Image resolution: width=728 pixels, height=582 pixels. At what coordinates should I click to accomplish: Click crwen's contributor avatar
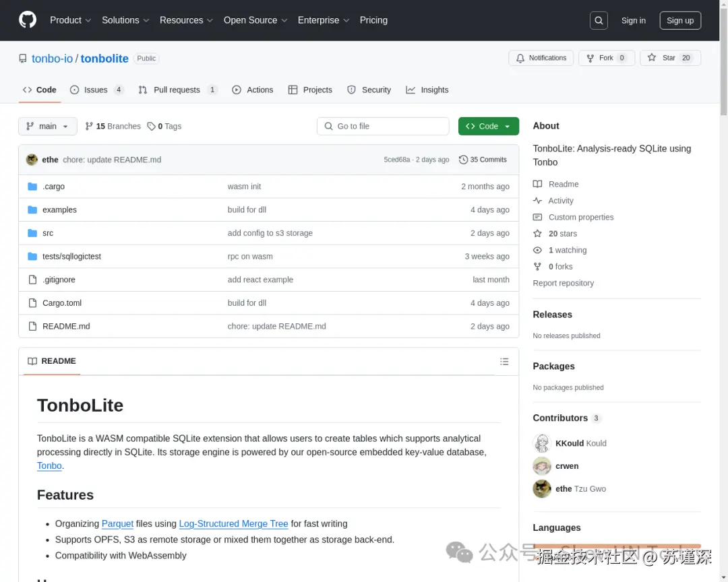542,466
